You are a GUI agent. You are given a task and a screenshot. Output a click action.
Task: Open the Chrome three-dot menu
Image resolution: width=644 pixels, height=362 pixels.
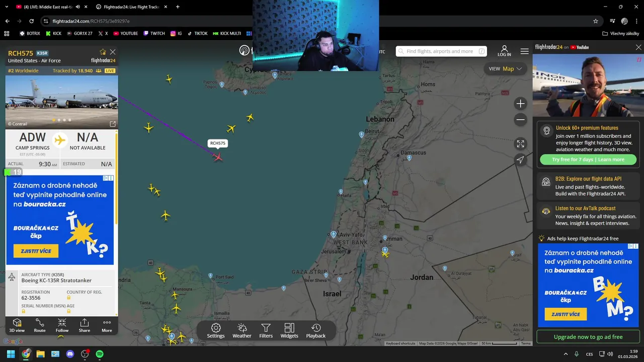click(637, 21)
